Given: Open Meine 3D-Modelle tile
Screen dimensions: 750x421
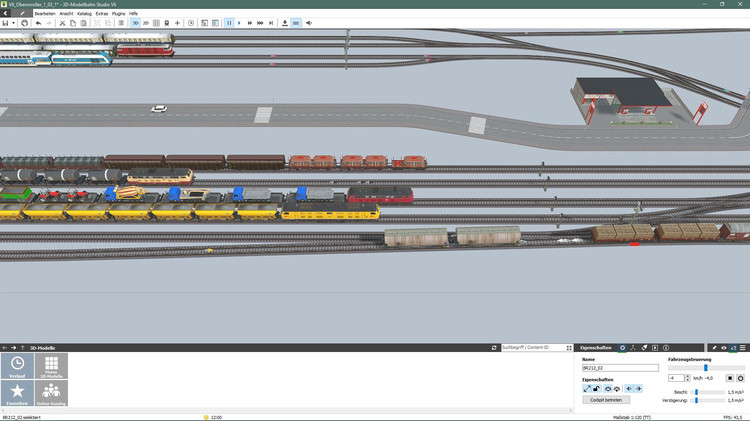Looking at the screenshot, I should tap(51, 367).
